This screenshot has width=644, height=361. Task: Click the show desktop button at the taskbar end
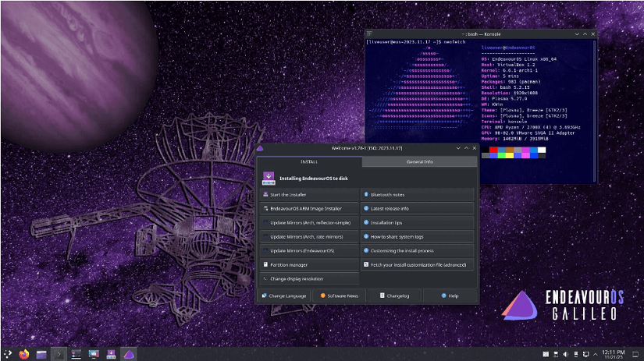(635, 354)
